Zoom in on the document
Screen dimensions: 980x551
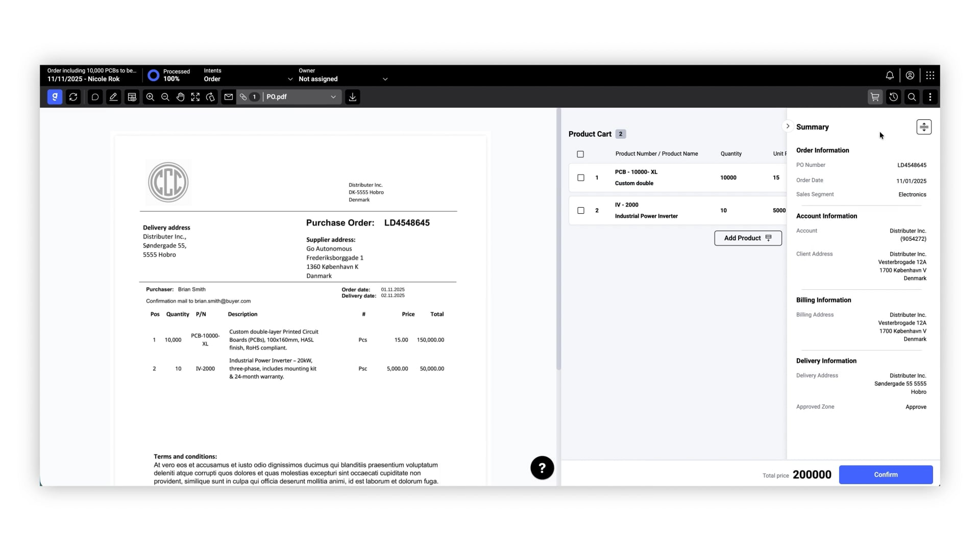pyautogui.click(x=150, y=97)
